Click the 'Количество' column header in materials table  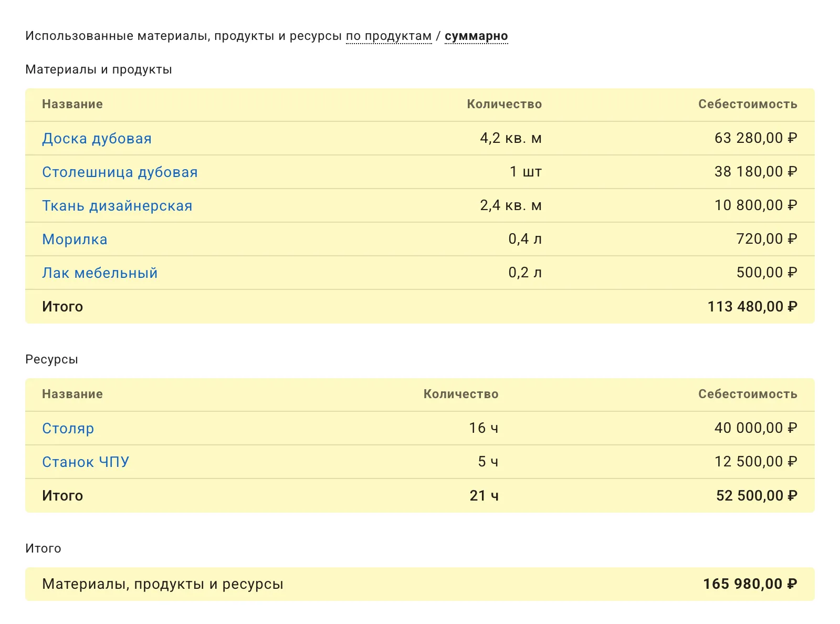tap(503, 104)
